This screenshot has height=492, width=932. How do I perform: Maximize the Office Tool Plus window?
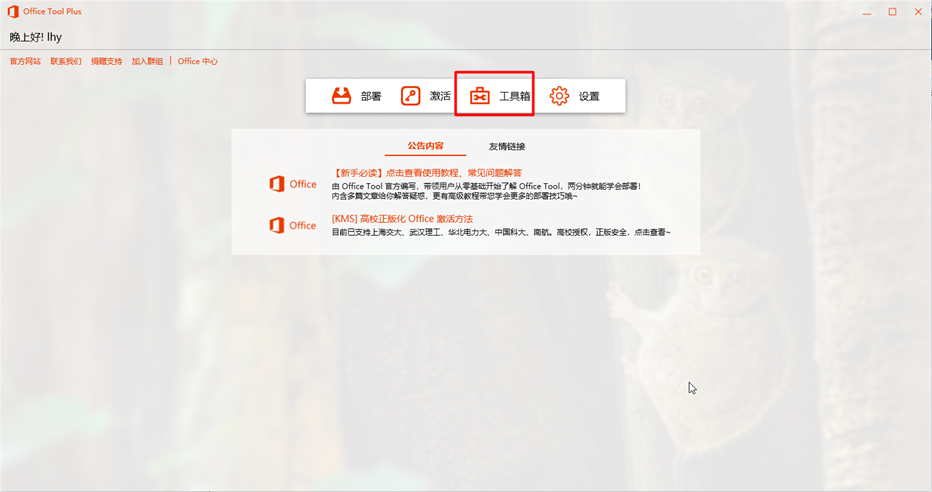click(x=892, y=12)
